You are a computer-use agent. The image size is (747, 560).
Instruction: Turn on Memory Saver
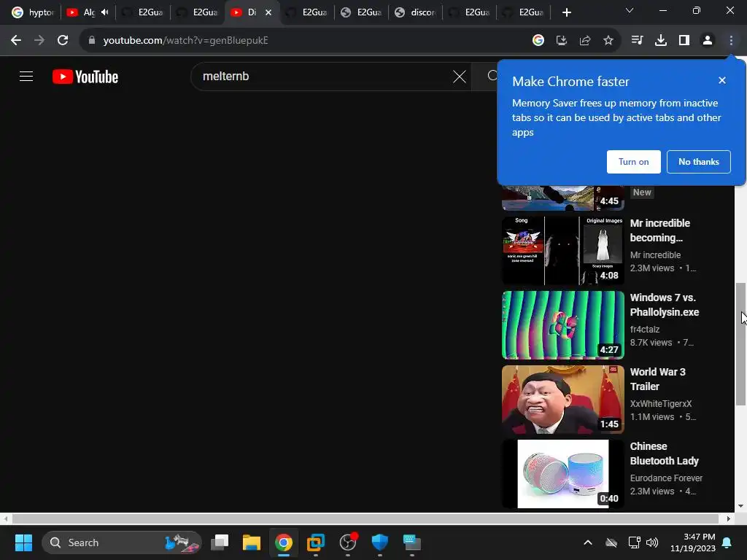[633, 162]
